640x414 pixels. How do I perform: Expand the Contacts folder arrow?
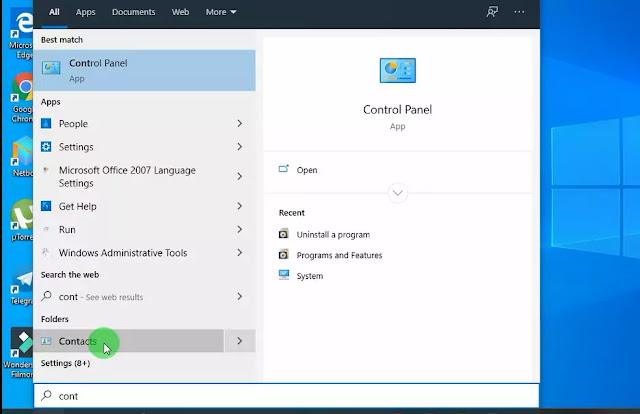tap(240, 341)
